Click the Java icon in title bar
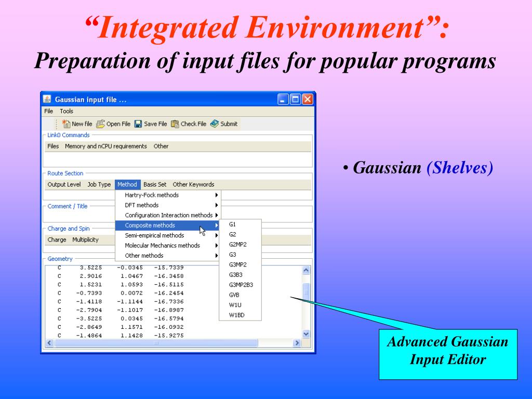532x399 pixels. (x=47, y=99)
